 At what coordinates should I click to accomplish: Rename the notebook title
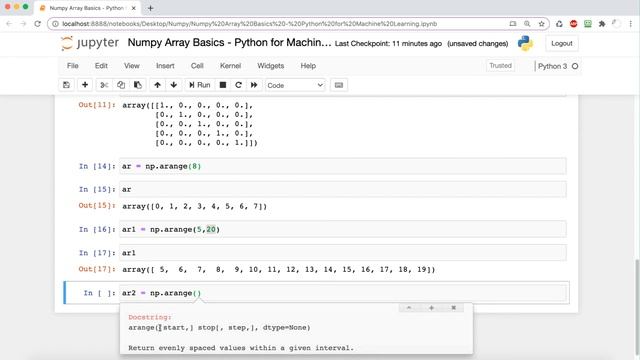coord(229,42)
